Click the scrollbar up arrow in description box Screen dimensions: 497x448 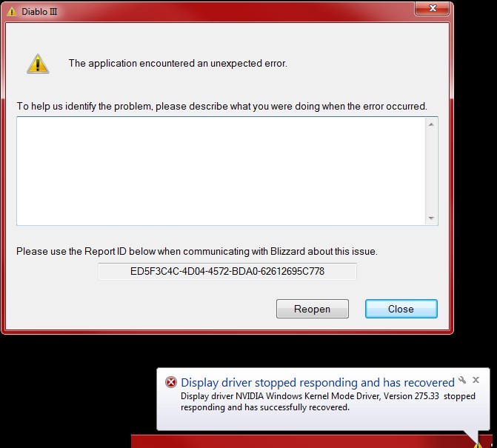431,124
